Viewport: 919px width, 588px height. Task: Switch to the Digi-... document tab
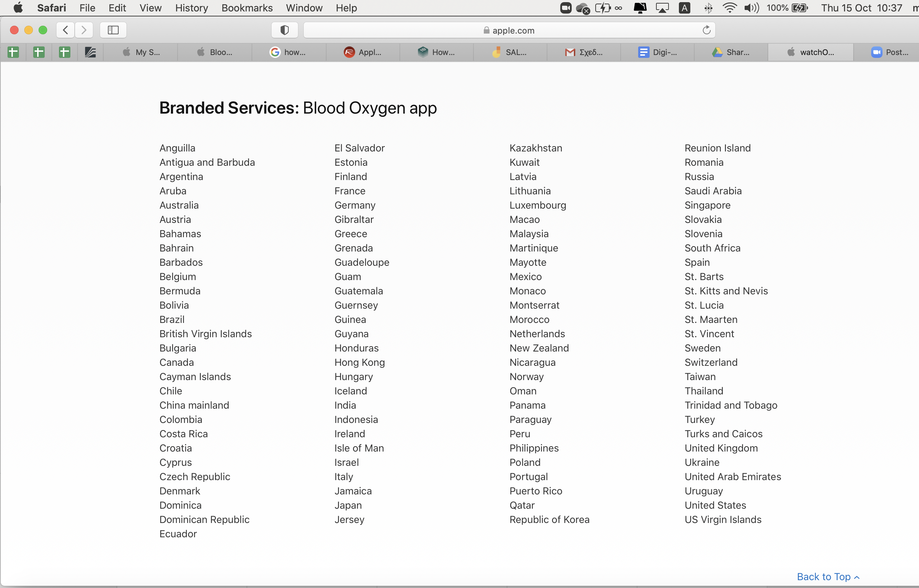pyautogui.click(x=657, y=52)
